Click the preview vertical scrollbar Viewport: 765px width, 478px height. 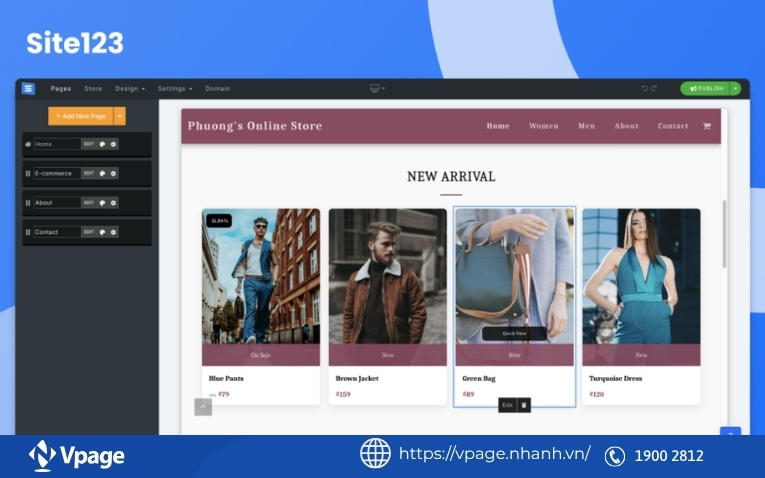724,234
